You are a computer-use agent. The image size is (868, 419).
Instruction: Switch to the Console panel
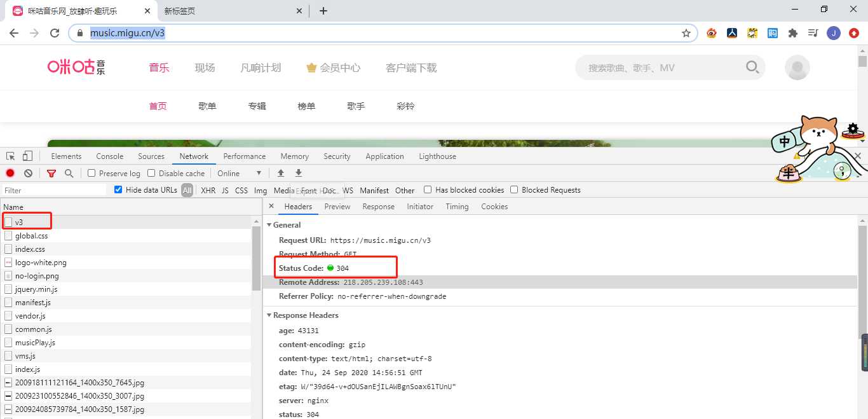pyautogui.click(x=110, y=156)
